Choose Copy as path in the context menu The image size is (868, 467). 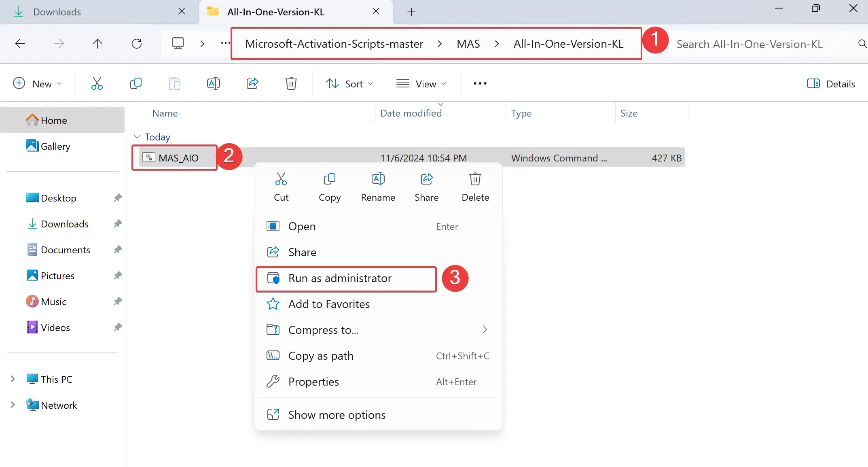(x=321, y=356)
